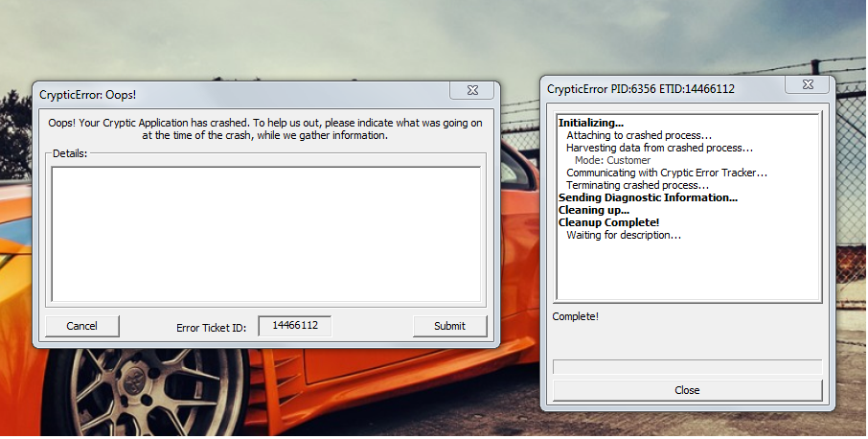Select 'Waiting for description...' log line
The image size is (868, 439).
click(x=624, y=235)
